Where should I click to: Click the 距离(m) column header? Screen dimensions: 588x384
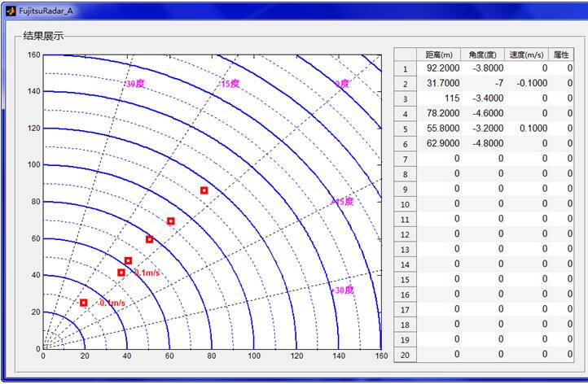coord(439,55)
